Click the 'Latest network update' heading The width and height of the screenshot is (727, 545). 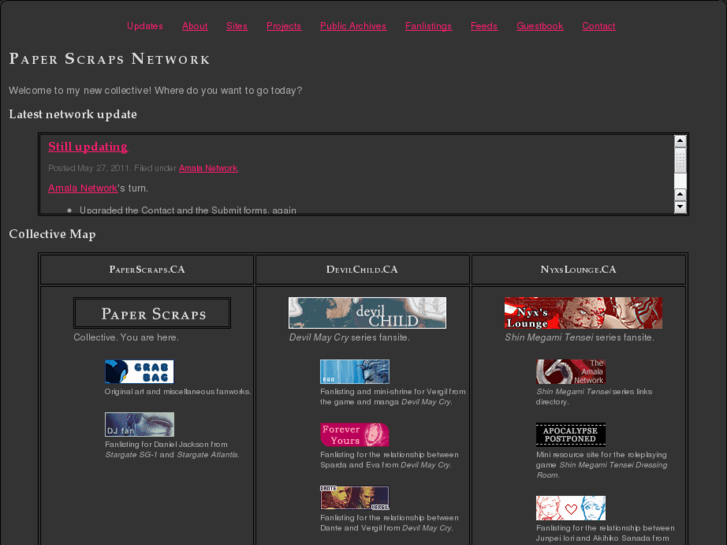tap(73, 115)
